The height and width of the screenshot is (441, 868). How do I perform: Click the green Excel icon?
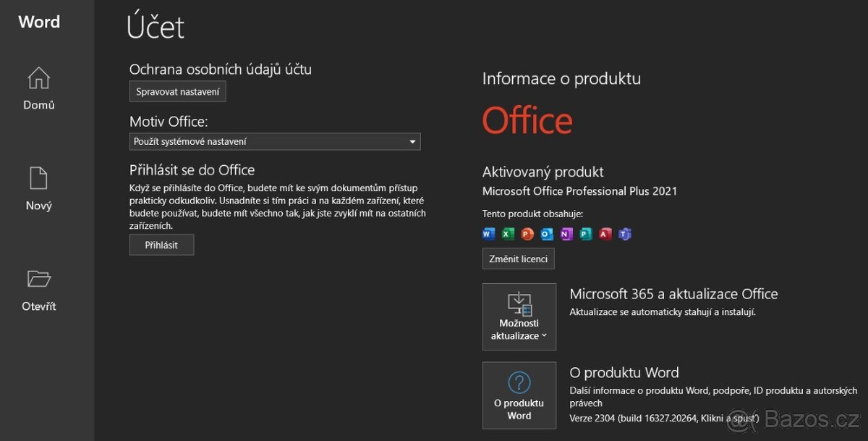click(508, 233)
